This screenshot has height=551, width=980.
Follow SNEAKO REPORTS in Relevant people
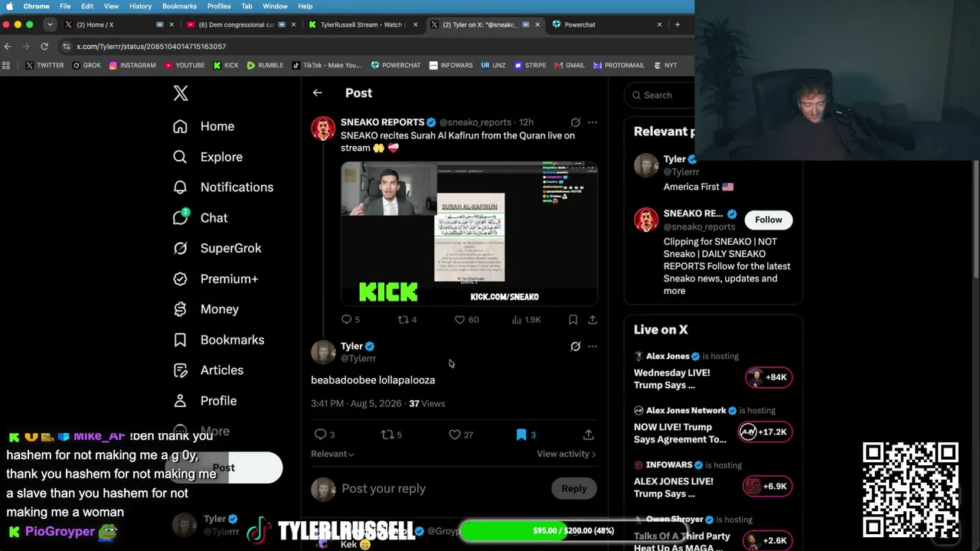[x=768, y=220]
